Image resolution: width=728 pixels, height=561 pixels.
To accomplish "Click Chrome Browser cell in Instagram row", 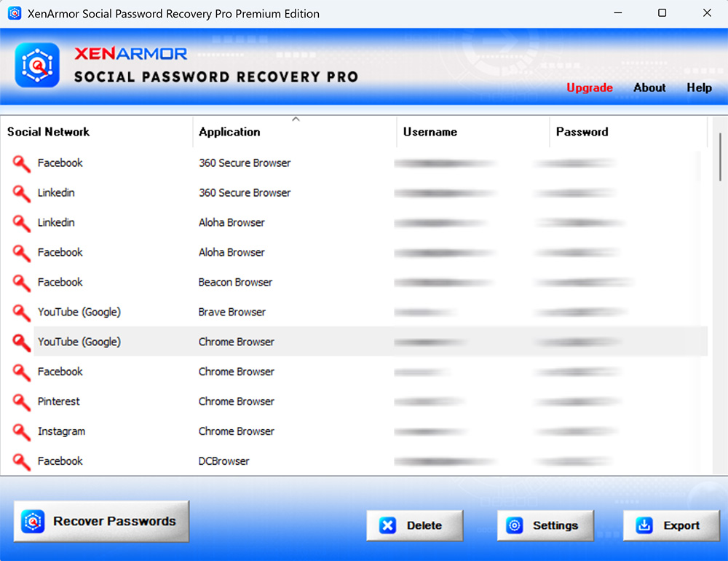I will (x=237, y=431).
